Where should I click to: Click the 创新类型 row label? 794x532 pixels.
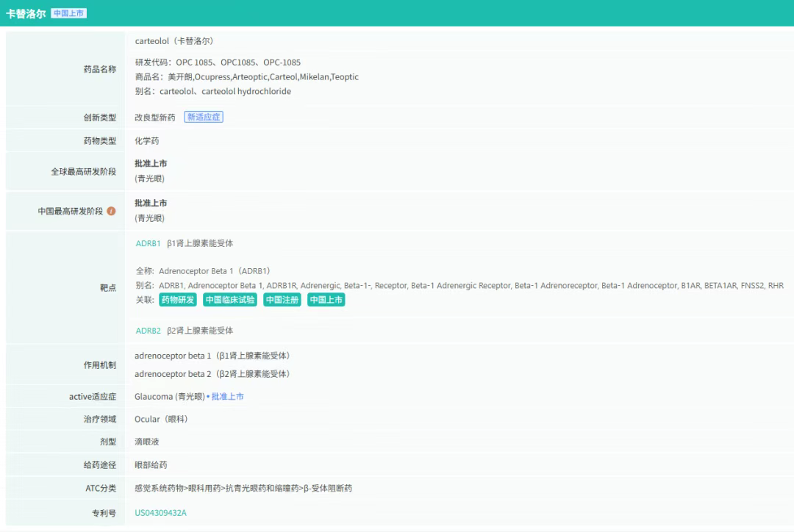coord(100,118)
